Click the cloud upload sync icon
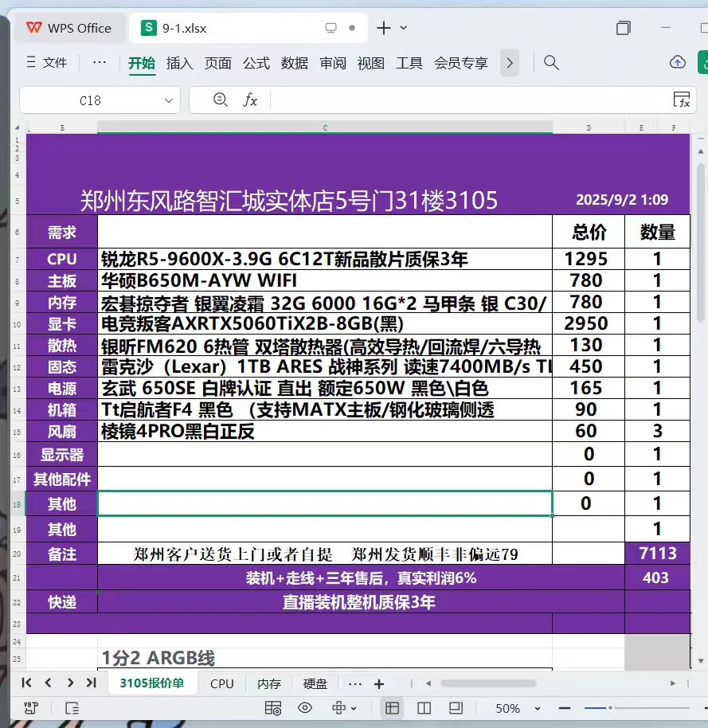The height and width of the screenshot is (728, 708). coord(678,62)
